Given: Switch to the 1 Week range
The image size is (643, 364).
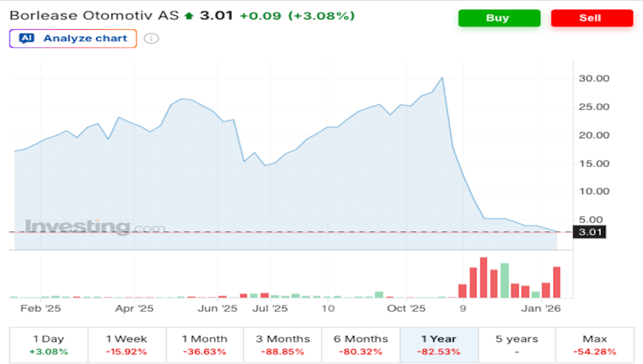Looking at the screenshot, I should pyautogui.click(x=126, y=345).
